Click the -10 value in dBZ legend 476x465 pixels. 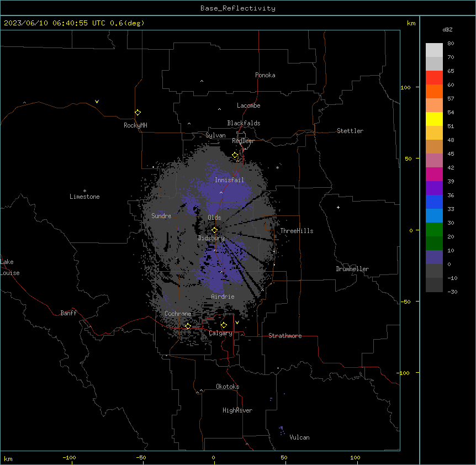452,278
